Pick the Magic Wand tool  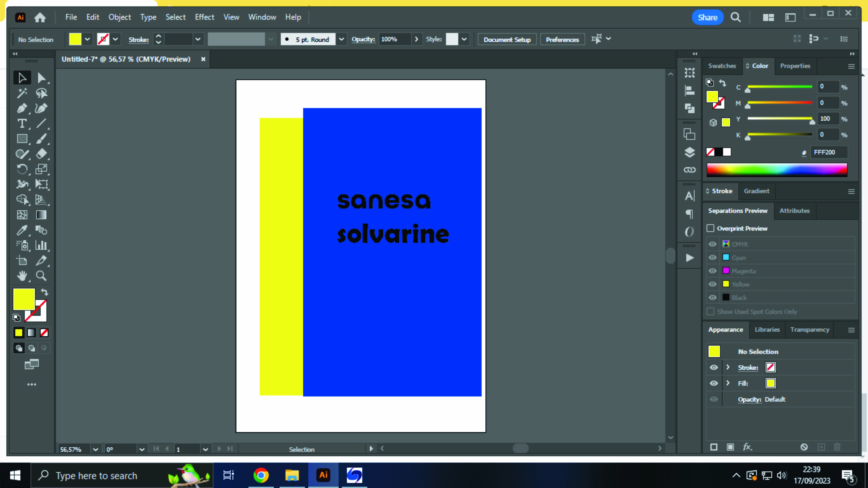22,93
